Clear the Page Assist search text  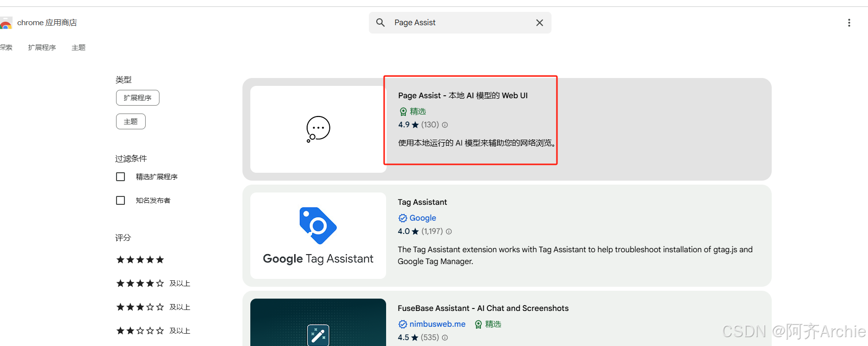[x=540, y=23]
